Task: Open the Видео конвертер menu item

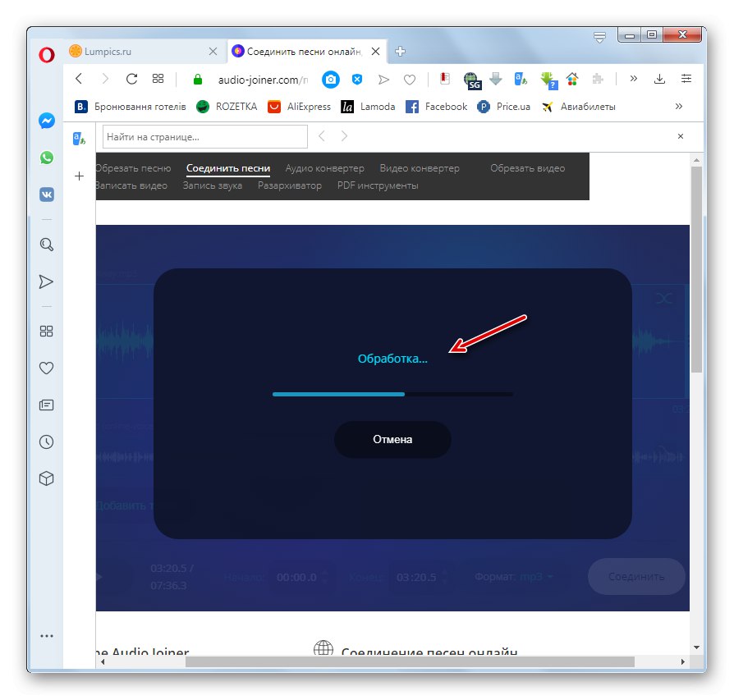Action: pos(420,168)
